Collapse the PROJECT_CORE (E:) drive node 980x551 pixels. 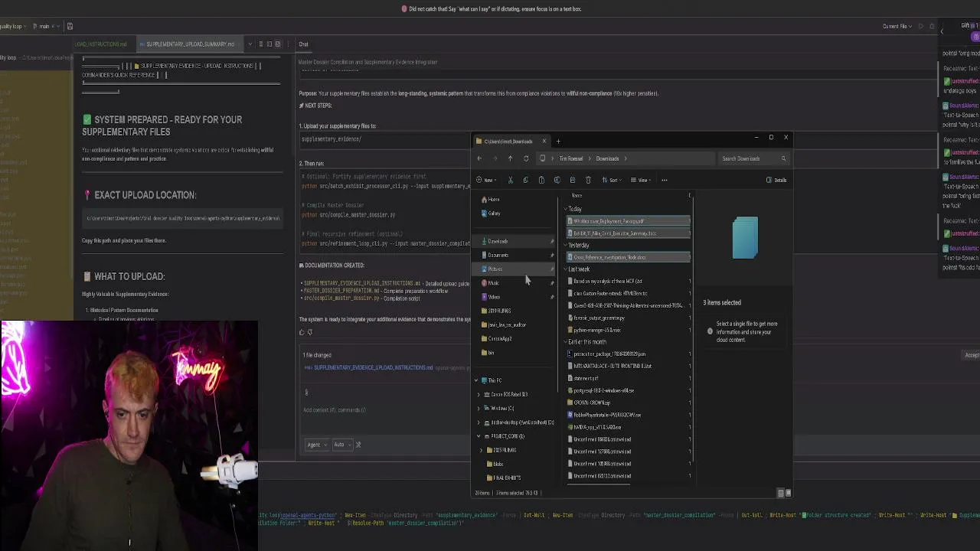pyautogui.click(x=479, y=436)
